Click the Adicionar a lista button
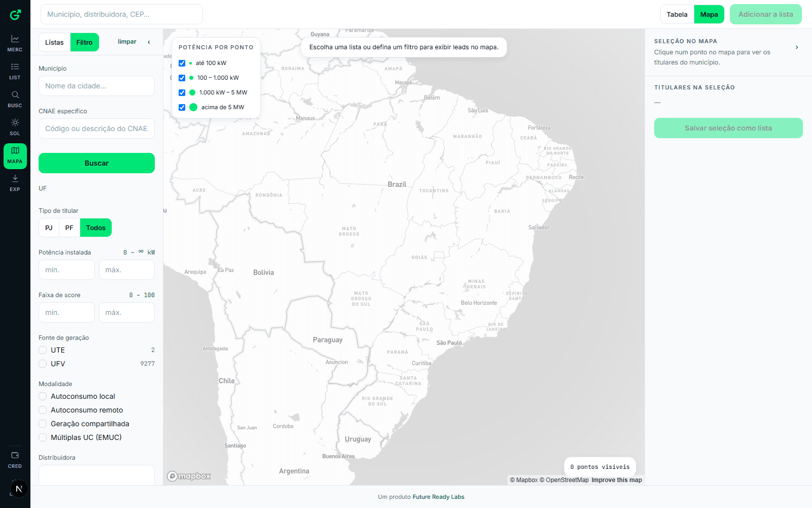 766,14
